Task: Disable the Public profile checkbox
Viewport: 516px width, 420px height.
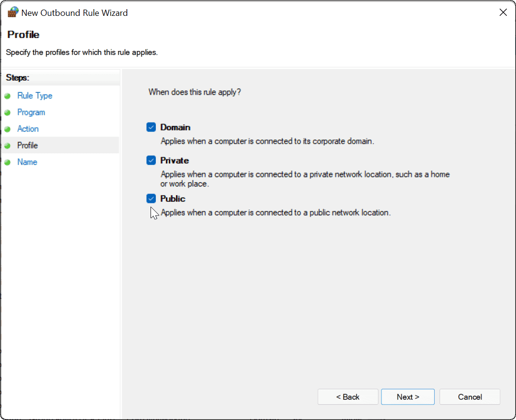Action: 151,198
